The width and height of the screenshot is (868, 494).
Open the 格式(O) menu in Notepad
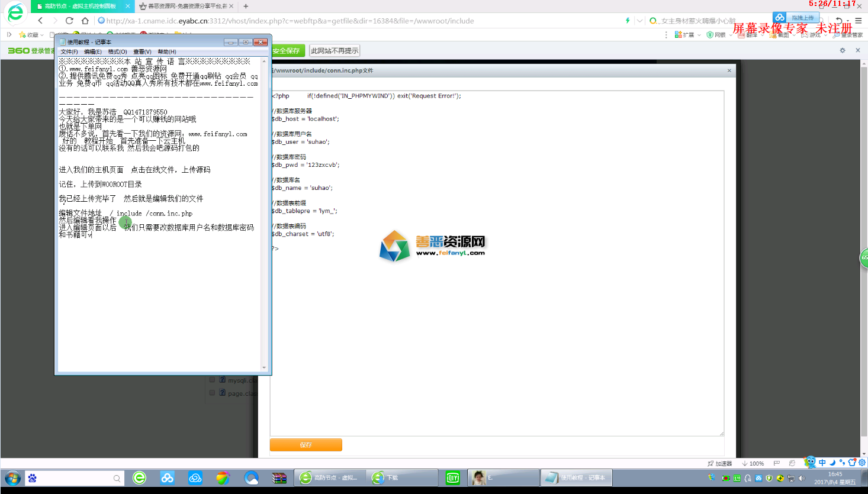[x=117, y=52]
